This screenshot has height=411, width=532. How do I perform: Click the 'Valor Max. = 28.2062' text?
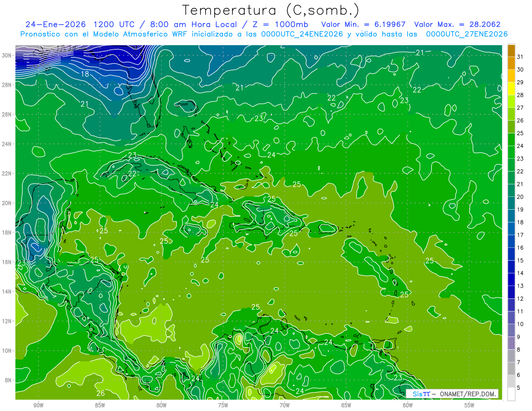click(x=457, y=24)
